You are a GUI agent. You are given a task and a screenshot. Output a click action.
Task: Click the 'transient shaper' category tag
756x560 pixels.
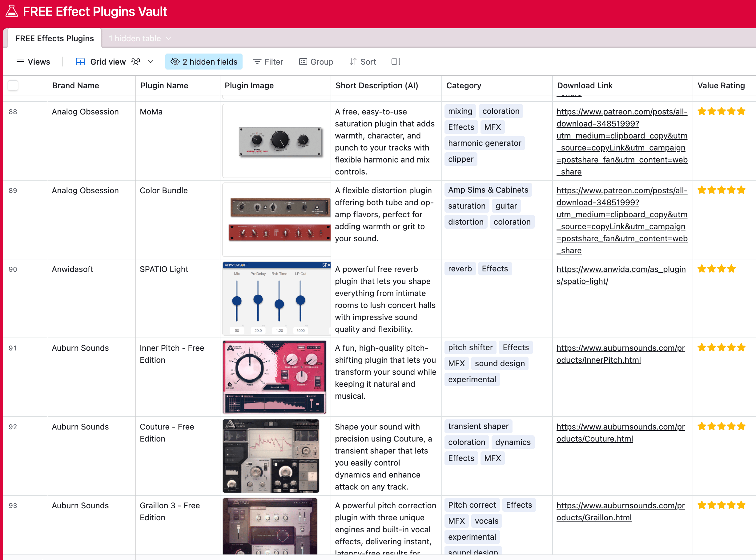(478, 426)
